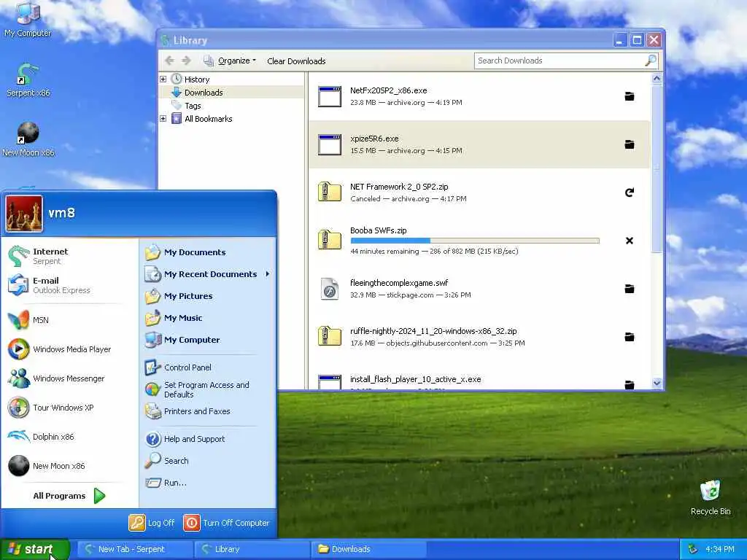
Task: Select the xpize5R6.exe download row
Action: (x=479, y=144)
